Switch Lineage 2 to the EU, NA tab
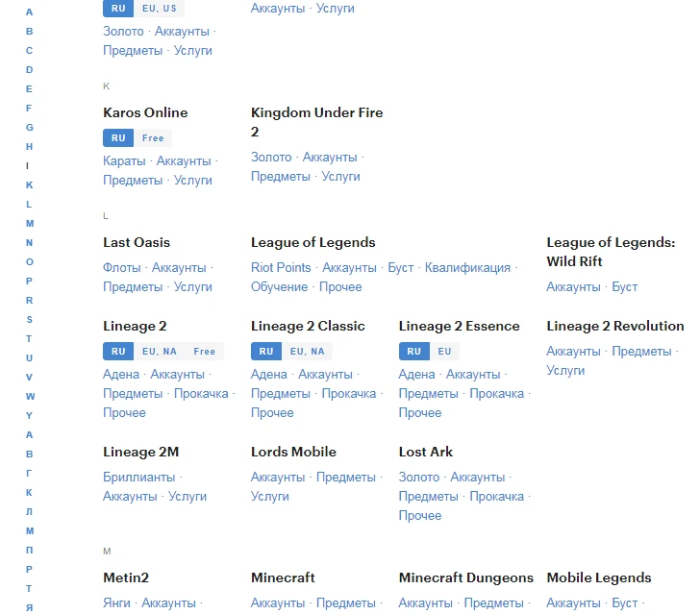The image size is (700, 614). 160,351
